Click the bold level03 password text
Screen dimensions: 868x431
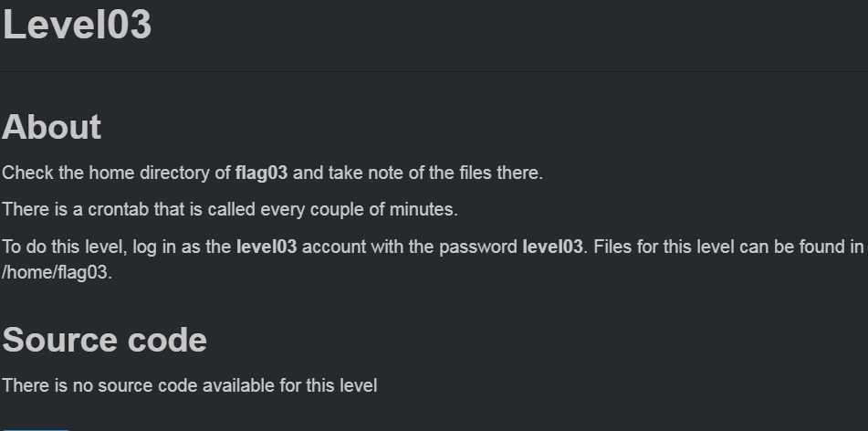tap(552, 247)
